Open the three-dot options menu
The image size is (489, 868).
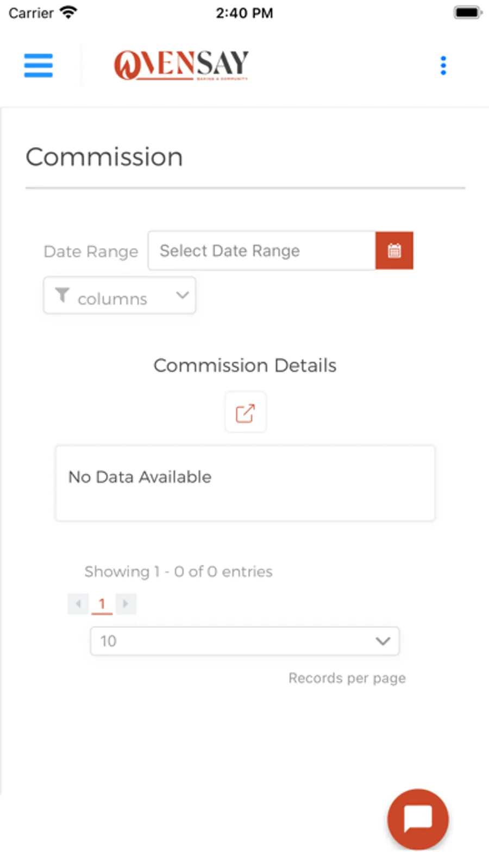coord(443,65)
